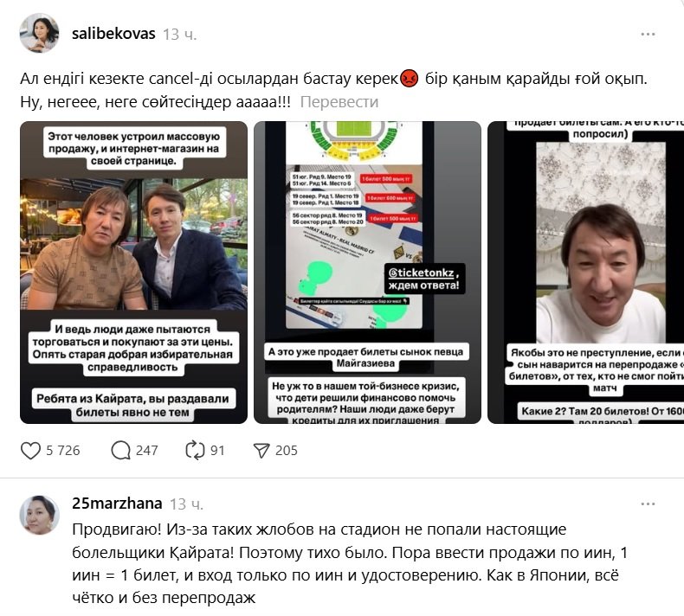This screenshot has height=616, width=684.
Task: Open comments via the speech bubble icon
Action: (121, 451)
